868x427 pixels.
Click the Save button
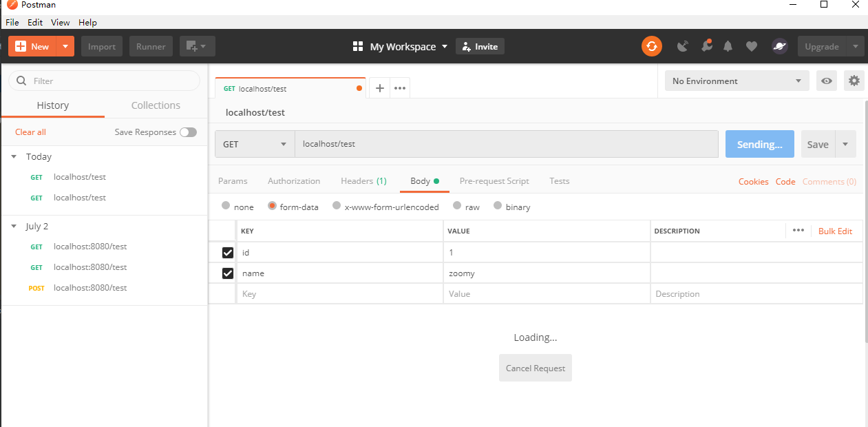point(818,144)
